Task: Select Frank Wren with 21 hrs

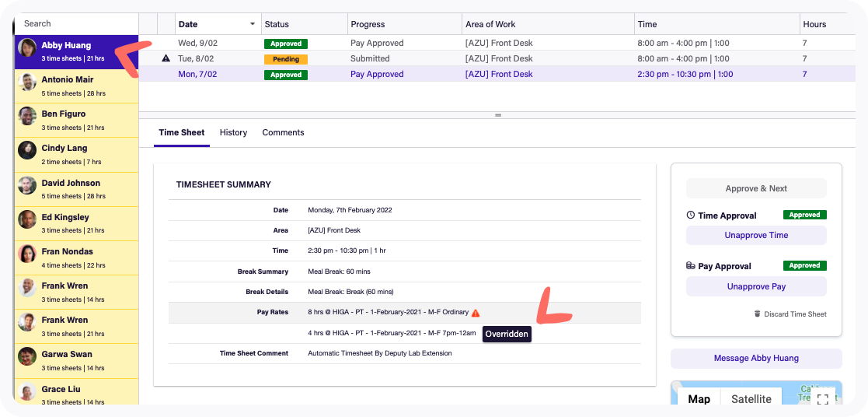Action: pos(76,327)
